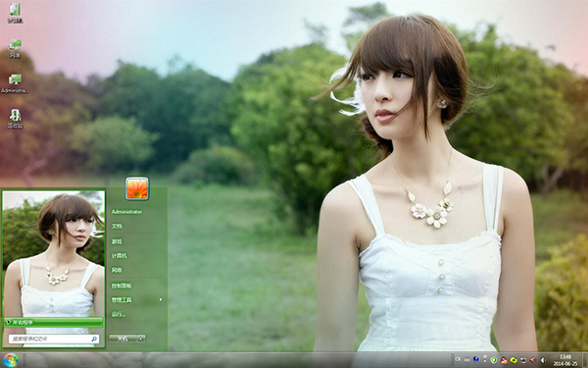Open the Computer (计算机) desktop icon

pyautogui.click(x=15, y=13)
